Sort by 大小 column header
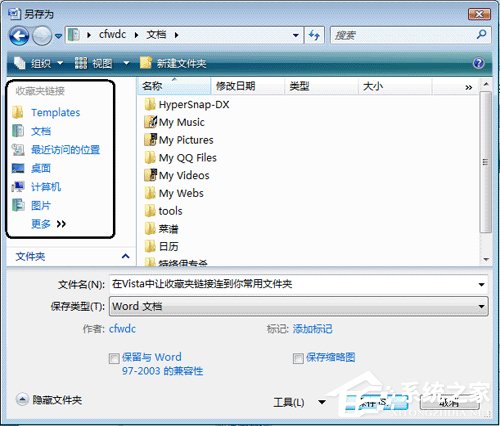This screenshot has height=426, width=500. [395, 86]
